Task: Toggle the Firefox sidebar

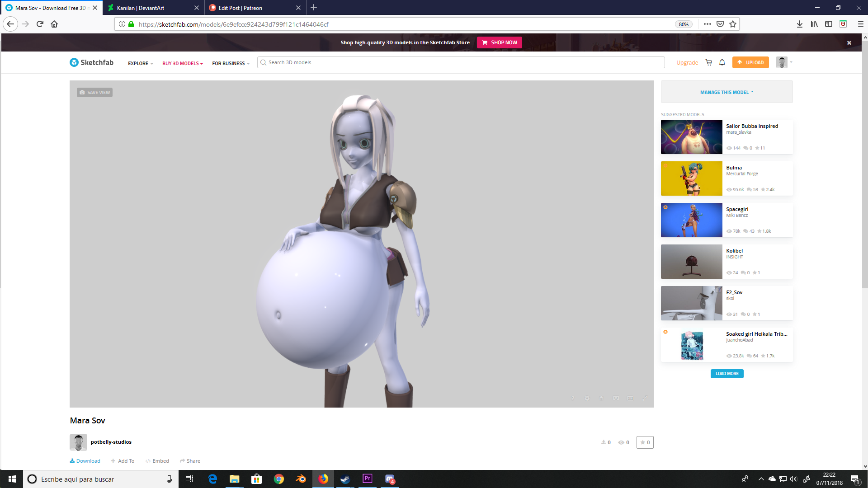Action: point(829,24)
